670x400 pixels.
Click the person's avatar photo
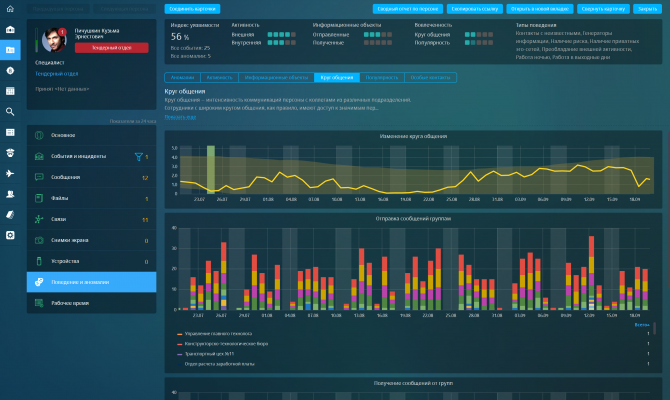54,40
